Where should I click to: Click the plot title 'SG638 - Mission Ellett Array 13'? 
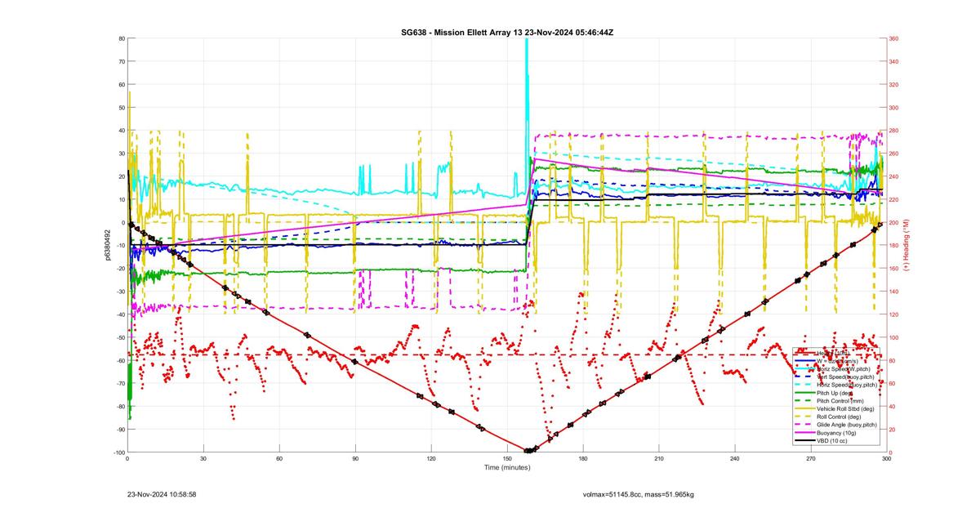pos(461,32)
